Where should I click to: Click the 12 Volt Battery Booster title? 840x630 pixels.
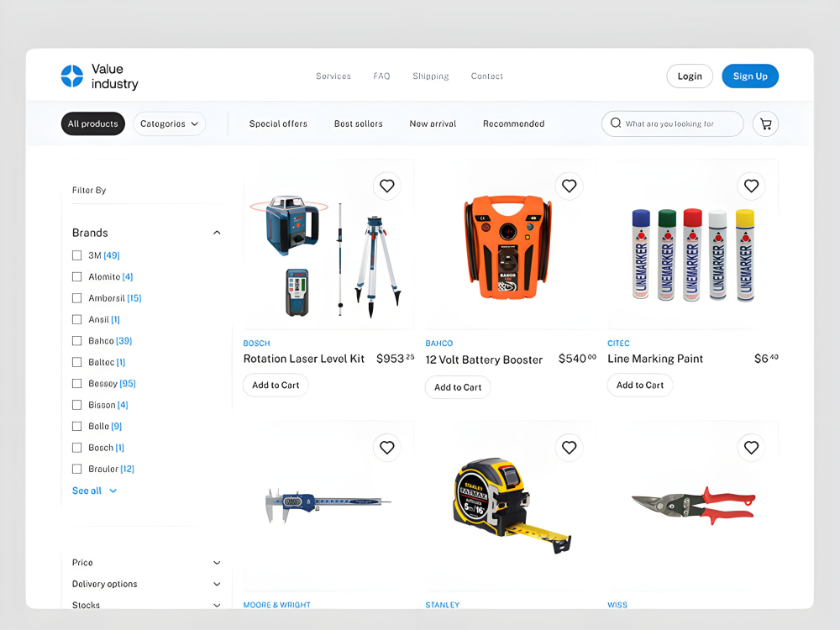(x=484, y=360)
